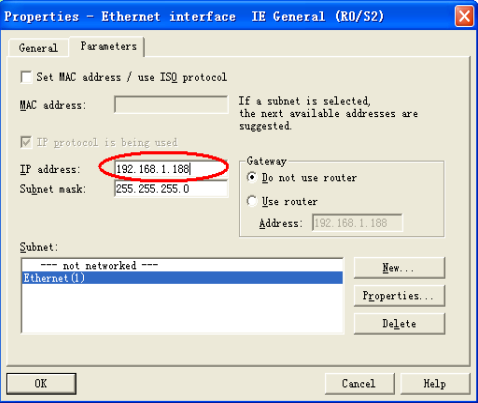Viewport: 478px width, 403px height.
Task: Click the Cancel button
Action: pos(359,383)
